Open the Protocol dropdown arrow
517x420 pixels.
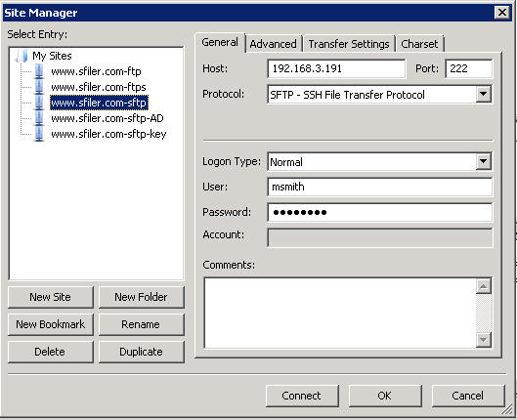tap(484, 94)
